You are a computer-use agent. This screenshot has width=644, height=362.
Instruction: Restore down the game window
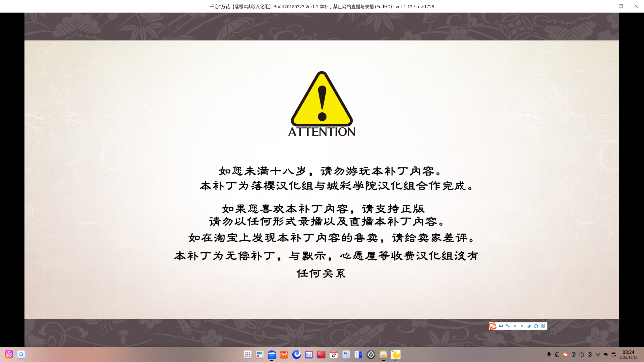click(x=621, y=6)
